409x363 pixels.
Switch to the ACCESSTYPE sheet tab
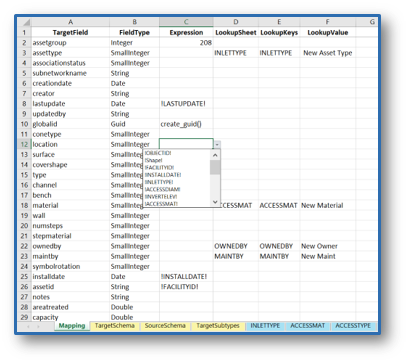click(x=353, y=326)
